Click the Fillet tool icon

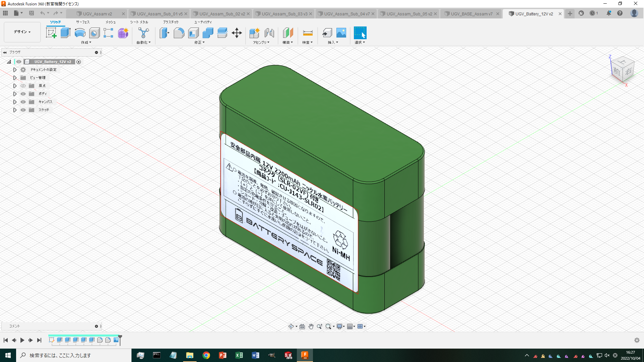[x=179, y=33]
